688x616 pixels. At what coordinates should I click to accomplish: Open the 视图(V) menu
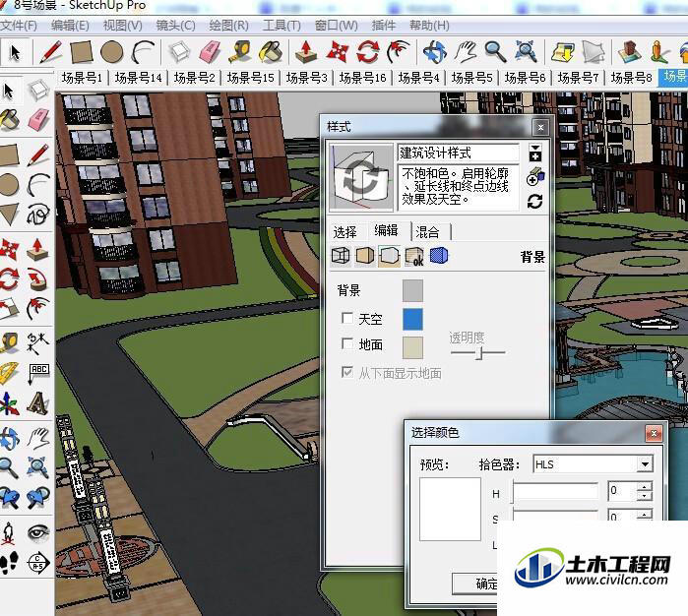tap(122, 26)
